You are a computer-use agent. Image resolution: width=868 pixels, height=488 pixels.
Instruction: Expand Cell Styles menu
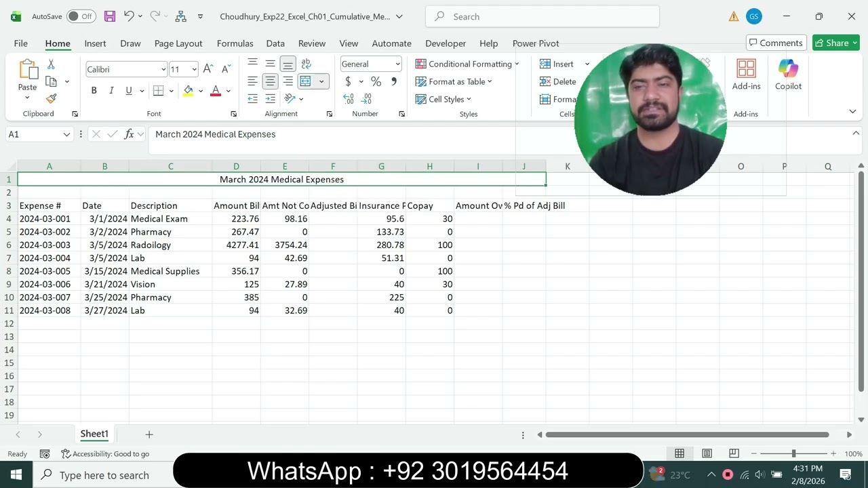pos(443,99)
